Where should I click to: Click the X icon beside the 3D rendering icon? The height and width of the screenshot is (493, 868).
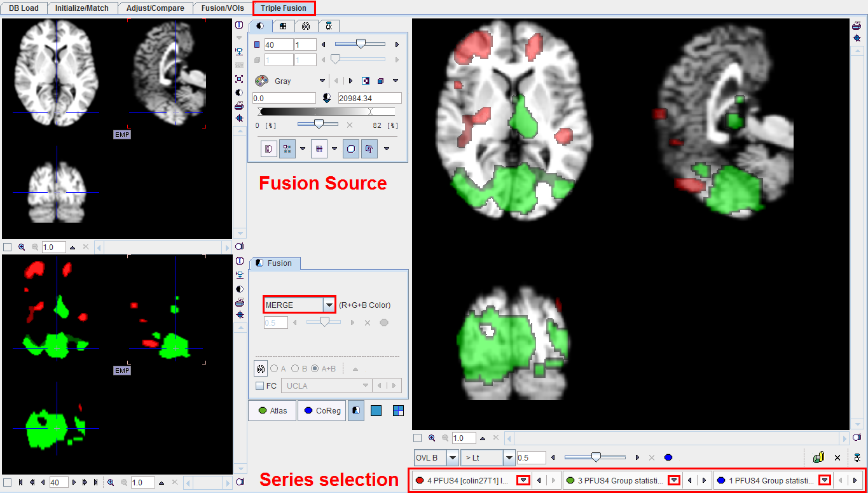pos(837,457)
